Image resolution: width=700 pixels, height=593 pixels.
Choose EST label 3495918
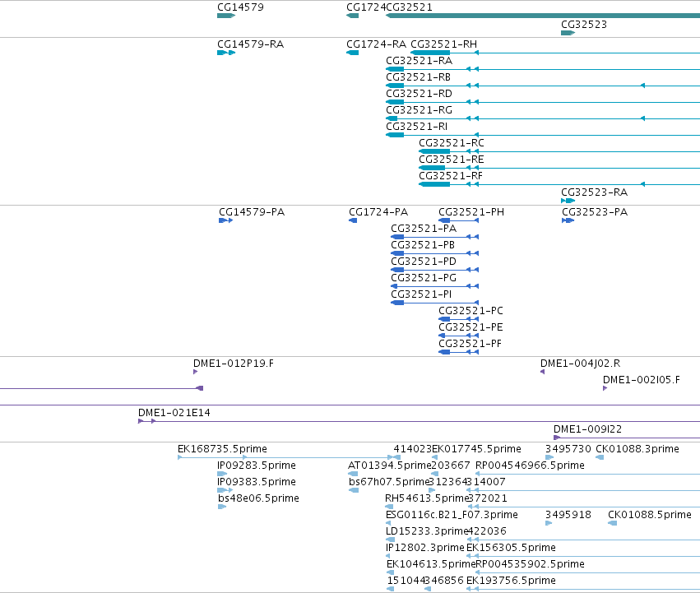click(x=568, y=515)
